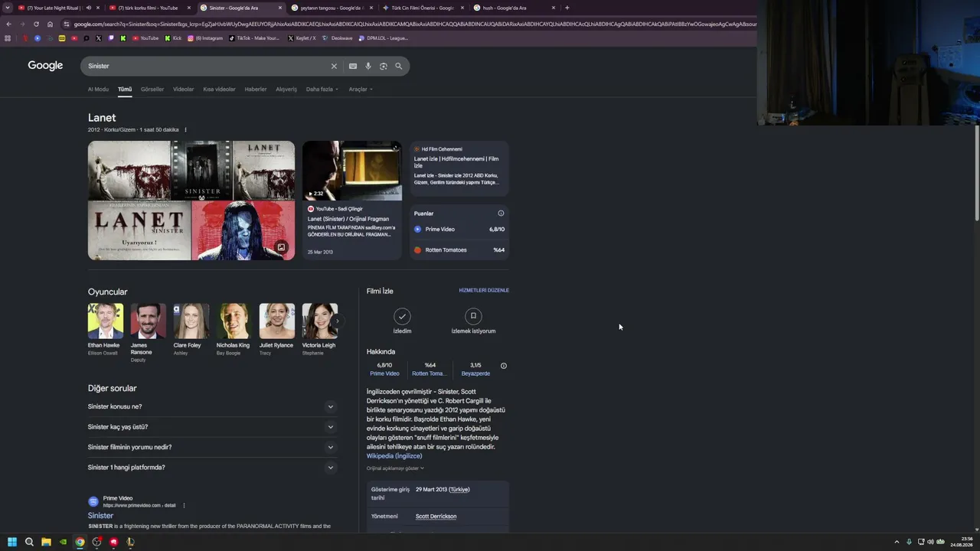Switch to Alışveriş results tab

pyautogui.click(x=286, y=90)
